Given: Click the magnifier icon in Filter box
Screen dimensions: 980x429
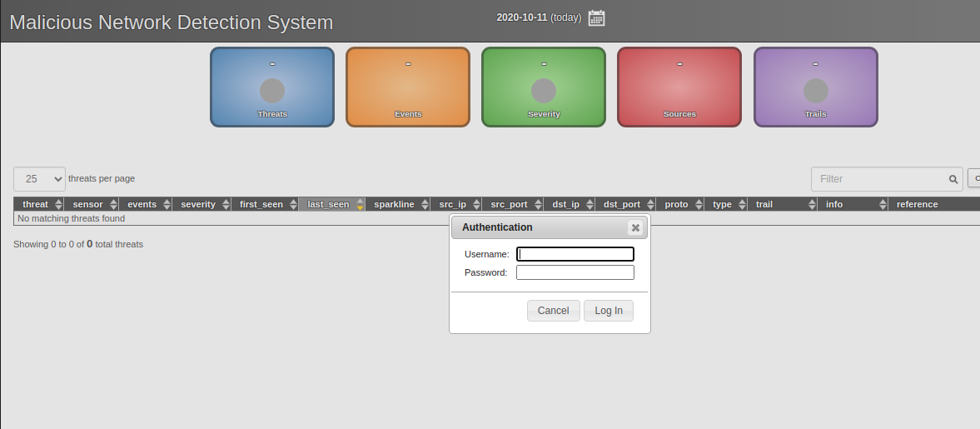Looking at the screenshot, I should click(953, 179).
